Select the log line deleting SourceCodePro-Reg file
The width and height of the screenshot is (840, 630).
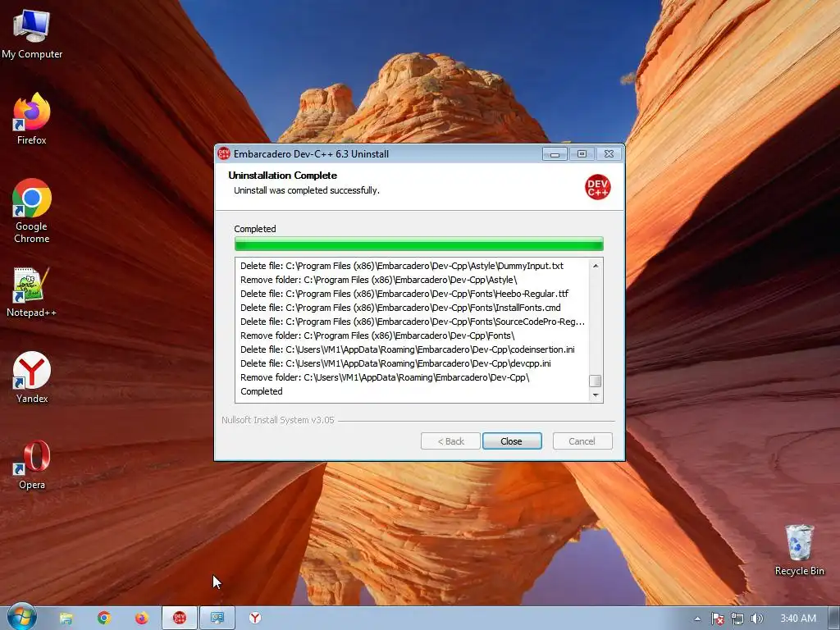pyautogui.click(x=413, y=322)
